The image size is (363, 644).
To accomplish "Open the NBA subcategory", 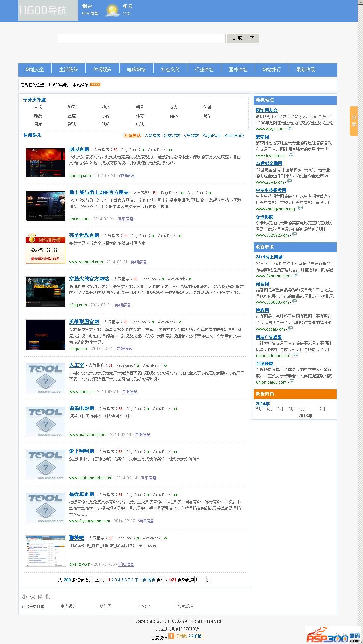I will point(174,117).
